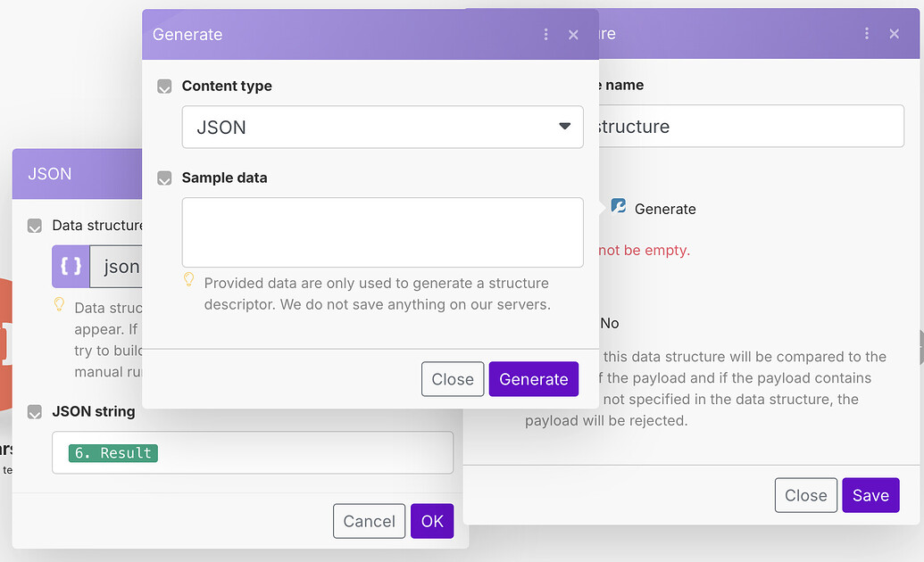Toggle the map checkbox beside Content type
Viewport: 924px width, 562px height.
(x=164, y=86)
